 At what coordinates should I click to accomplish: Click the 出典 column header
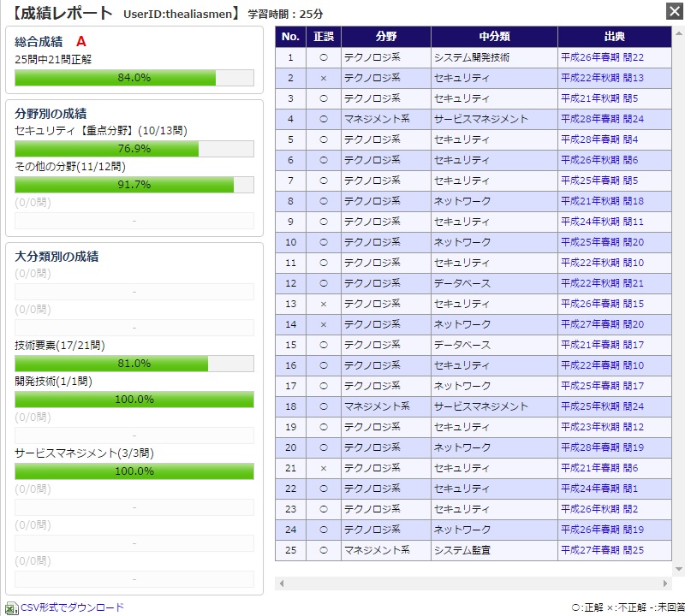(x=615, y=37)
